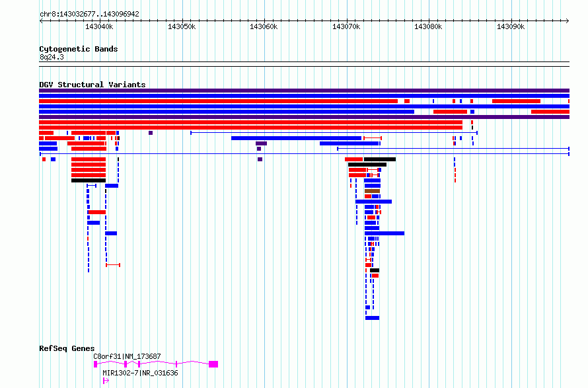Click the chr8:143032677..143096942 region label
The width and height of the screenshot is (588, 388).
pos(89,14)
